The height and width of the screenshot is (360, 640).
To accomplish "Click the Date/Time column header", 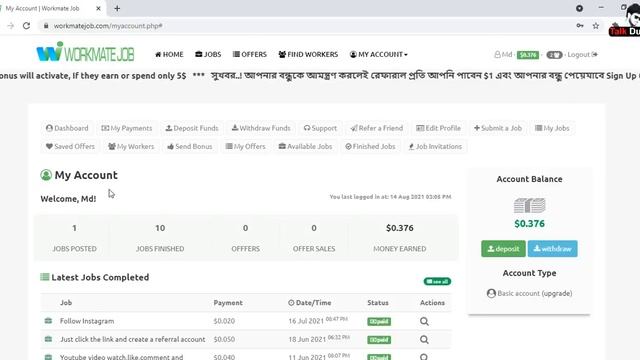I will click(309, 303).
